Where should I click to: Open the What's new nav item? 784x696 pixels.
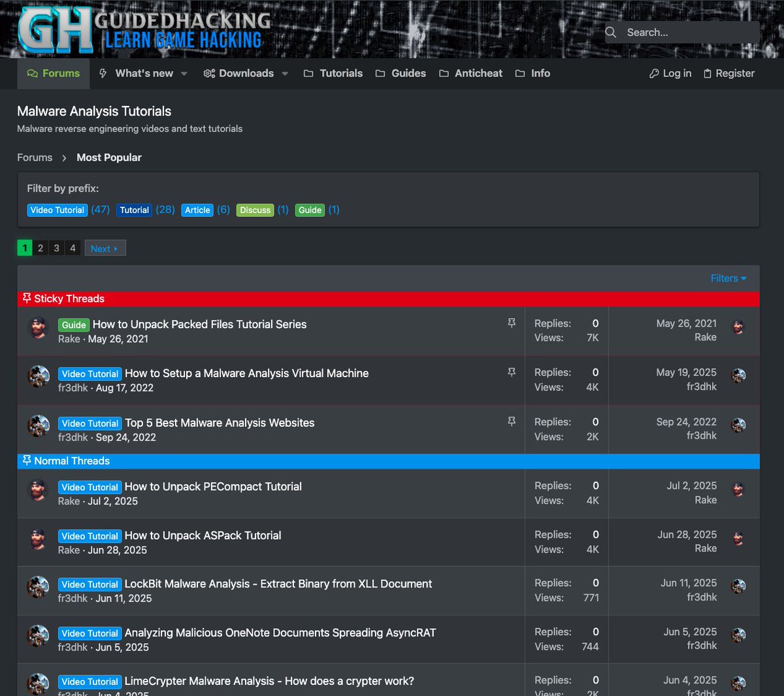pyautogui.click(x=136, y=73)
